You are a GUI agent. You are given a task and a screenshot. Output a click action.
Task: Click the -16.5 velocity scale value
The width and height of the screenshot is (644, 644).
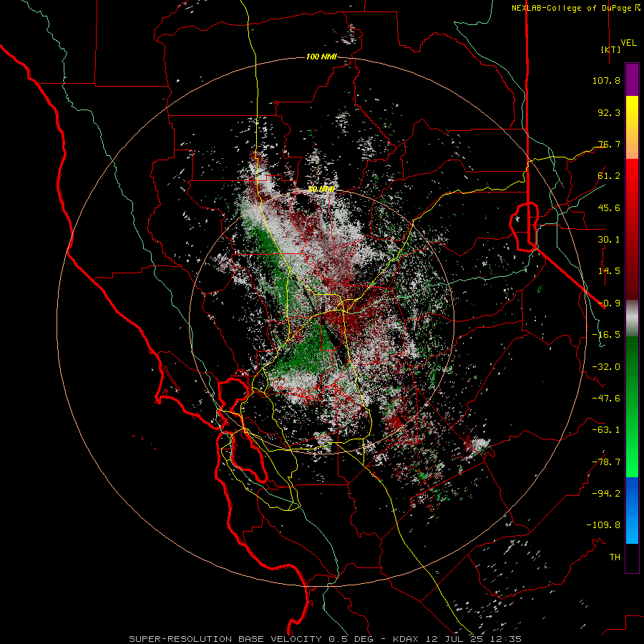click(x=606, y=335)
